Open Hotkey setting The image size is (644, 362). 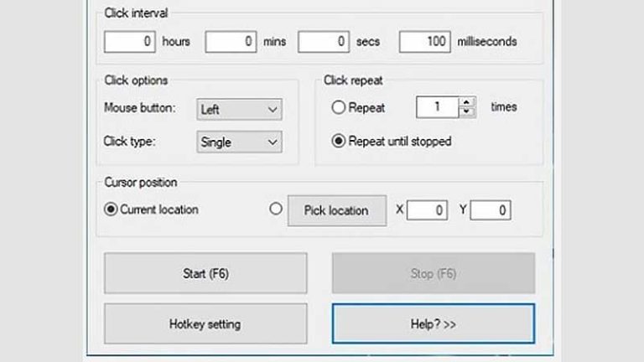[205, 323]
